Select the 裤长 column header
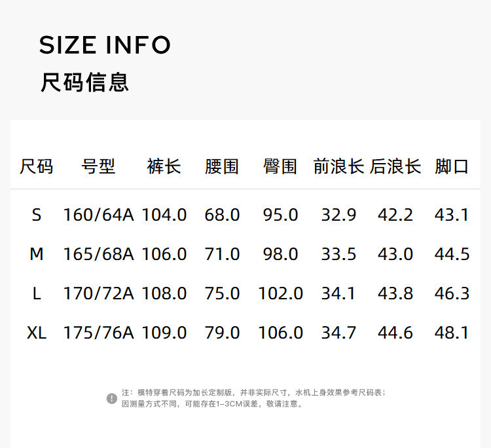 pyautogui.click(x=164, y=166)
